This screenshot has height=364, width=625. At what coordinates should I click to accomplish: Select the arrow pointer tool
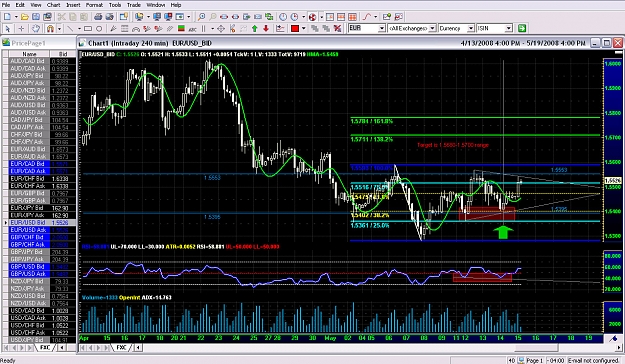[8, 29]
